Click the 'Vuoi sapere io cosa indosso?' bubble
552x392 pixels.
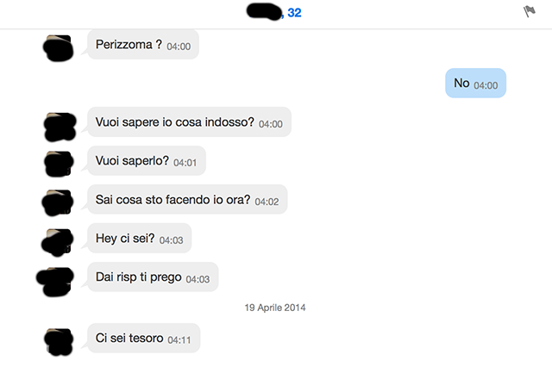tap(190, 122)
